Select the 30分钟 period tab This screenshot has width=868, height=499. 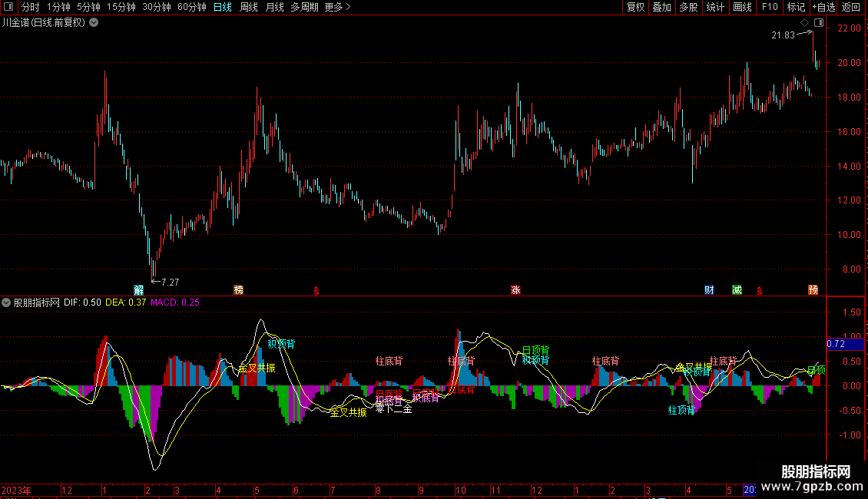(157, 7)
